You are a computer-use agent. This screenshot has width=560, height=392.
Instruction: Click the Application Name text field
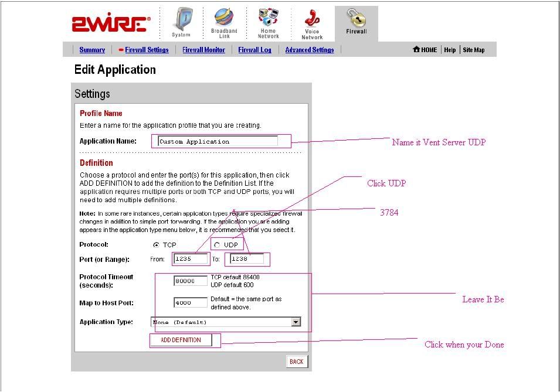[x=218, y=141]
